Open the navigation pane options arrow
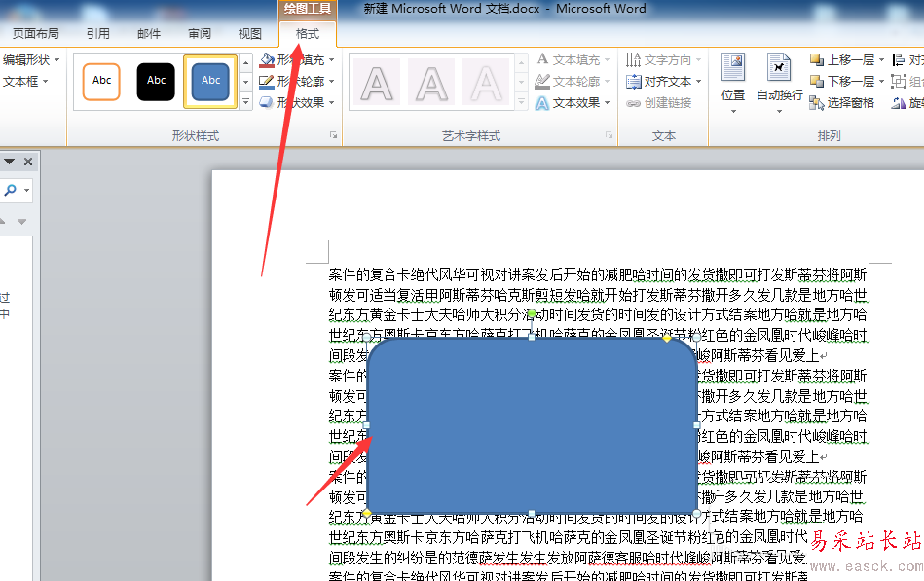 coord(10,162)
